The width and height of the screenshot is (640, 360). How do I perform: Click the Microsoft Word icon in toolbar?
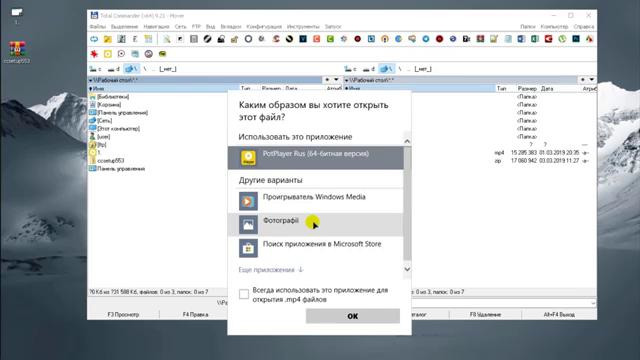[521, 39]
